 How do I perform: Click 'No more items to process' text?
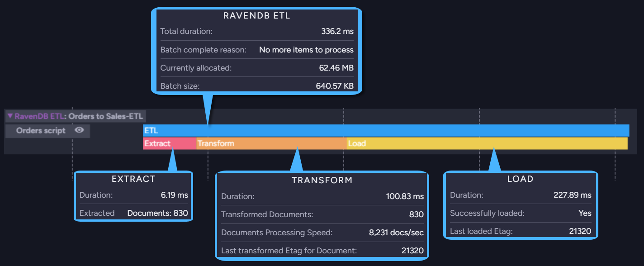[306, 50]
